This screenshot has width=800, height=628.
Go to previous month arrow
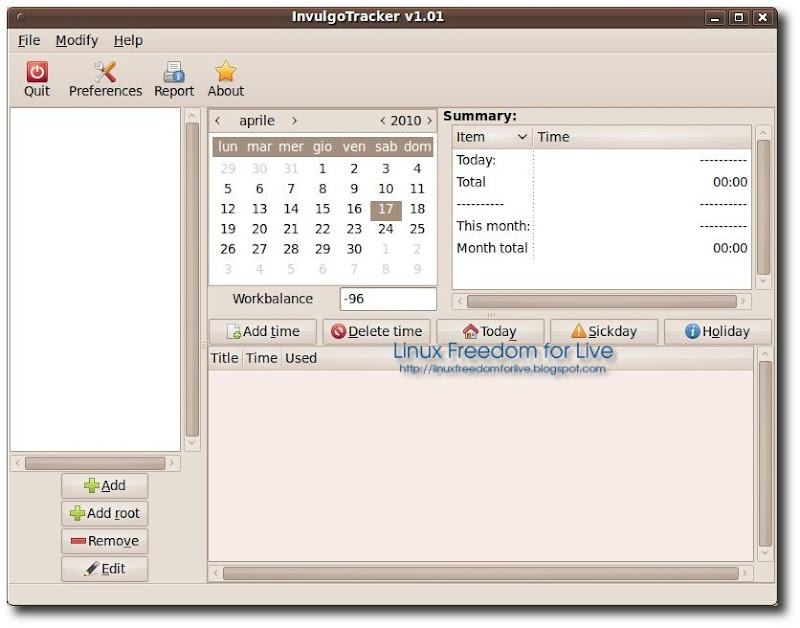click(x=218, y=120)
